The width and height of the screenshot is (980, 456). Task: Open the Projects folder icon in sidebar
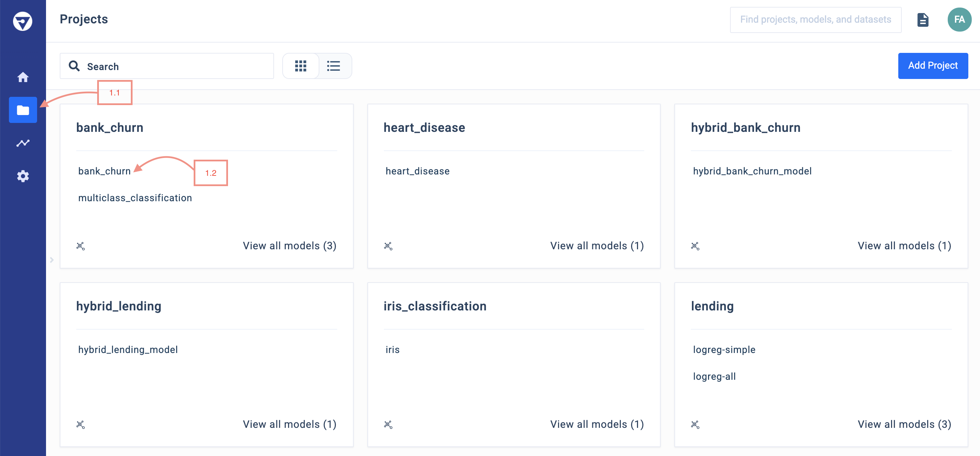coord(23,110)
